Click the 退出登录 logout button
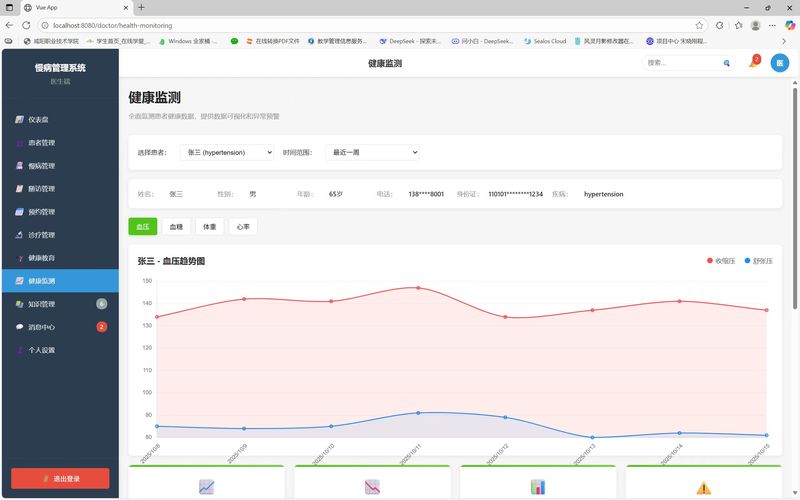This screenshot has height=500, width=800. tap(60, 478)
